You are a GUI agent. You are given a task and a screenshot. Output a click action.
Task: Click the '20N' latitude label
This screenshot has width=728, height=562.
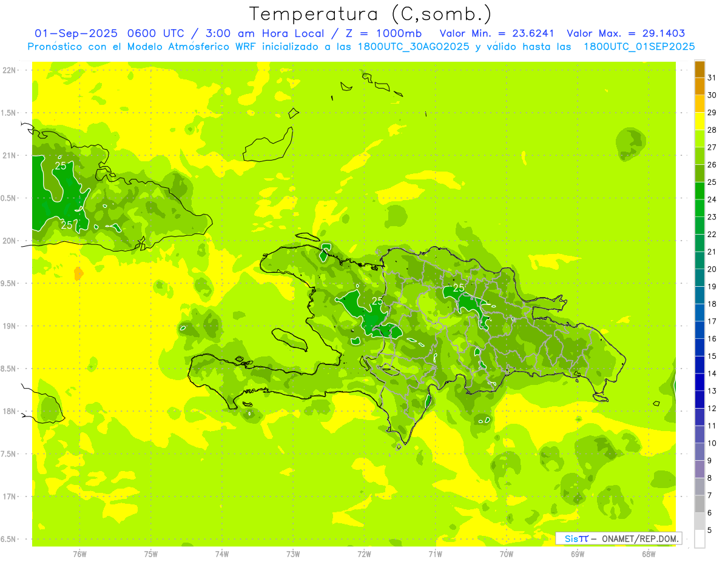[x=8, y=241]
